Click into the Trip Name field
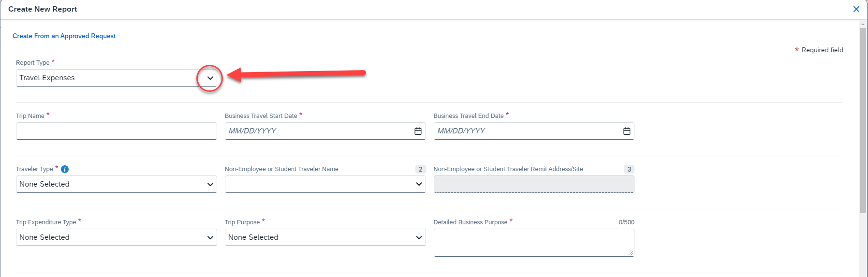Viewport: 868px width, 277px height. pos(116,131)
